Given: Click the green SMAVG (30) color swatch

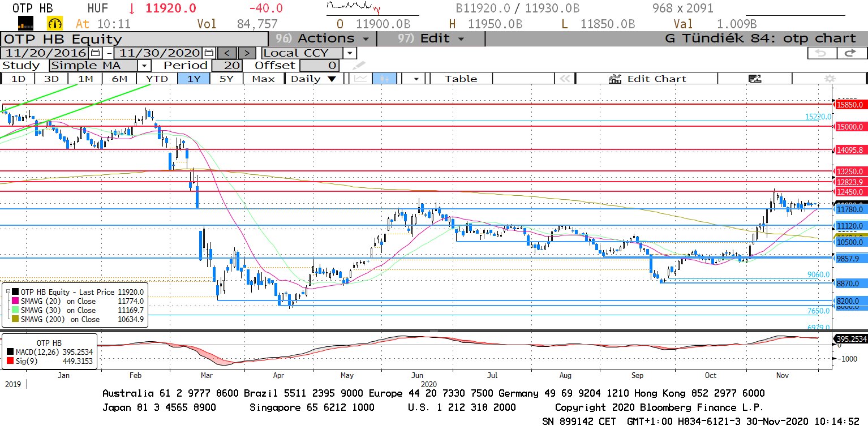Looking at the screenshot, I should tap(16, 310).
